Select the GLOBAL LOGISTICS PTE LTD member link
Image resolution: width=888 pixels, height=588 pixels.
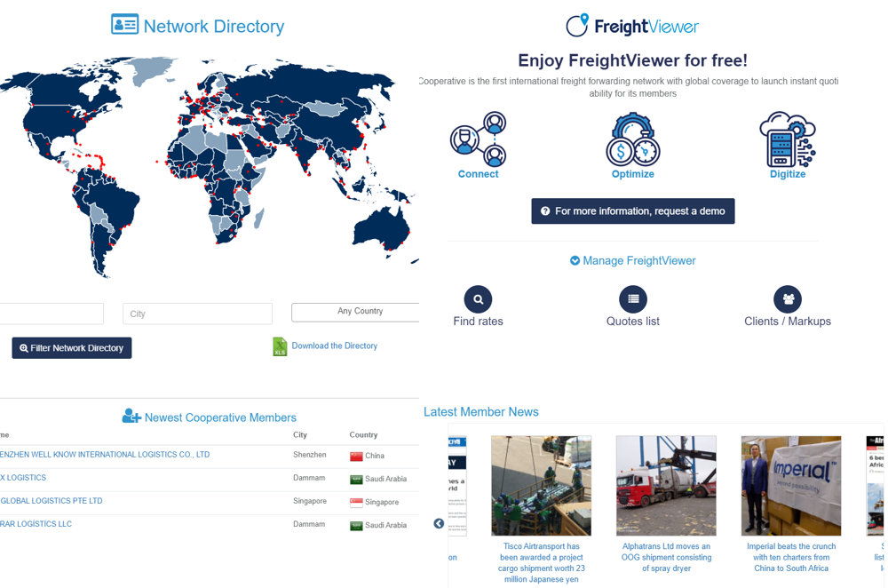click(x=53, y=500)
